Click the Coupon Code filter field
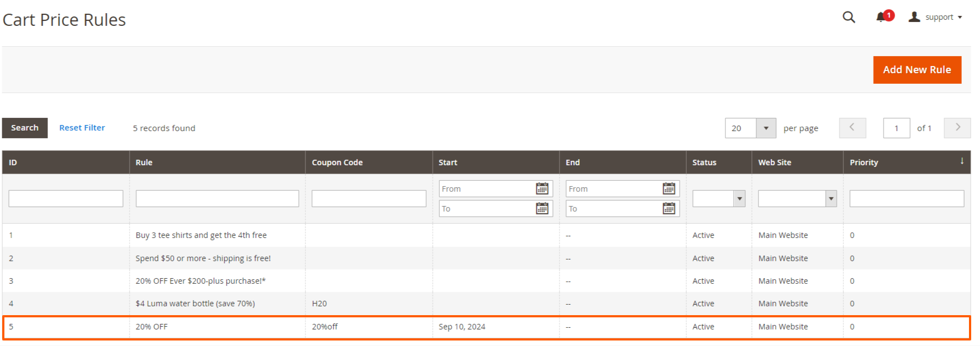980x346 pixels. tap(369, 198)
